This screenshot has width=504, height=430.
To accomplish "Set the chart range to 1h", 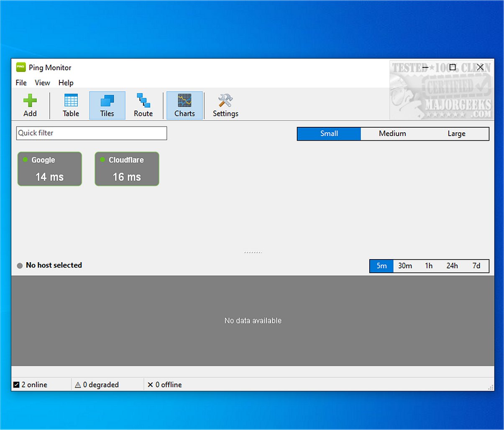I will pyautogui.click(x=429, y=266).
